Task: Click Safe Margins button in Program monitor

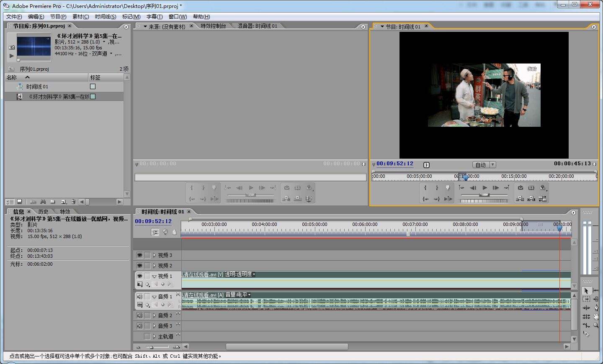Action: [531, 188]
